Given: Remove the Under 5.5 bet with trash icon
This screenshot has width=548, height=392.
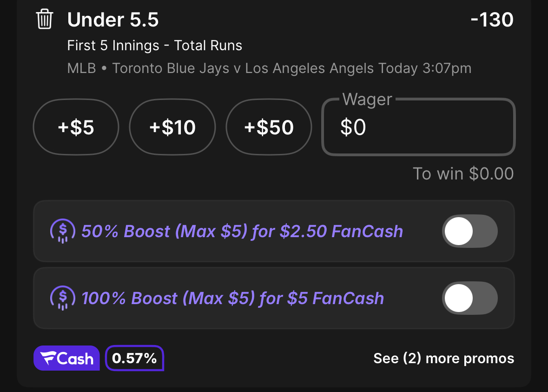Looking at the screenshot, I should (x=44, y=19).
